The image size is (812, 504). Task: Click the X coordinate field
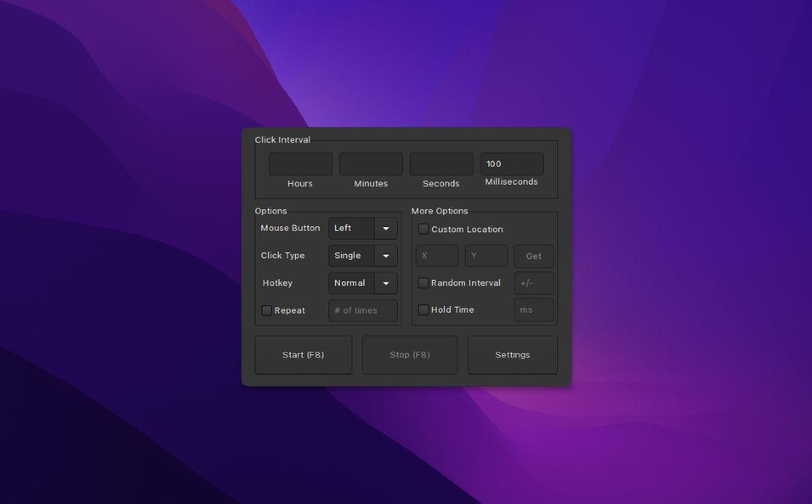click(437, 255)
